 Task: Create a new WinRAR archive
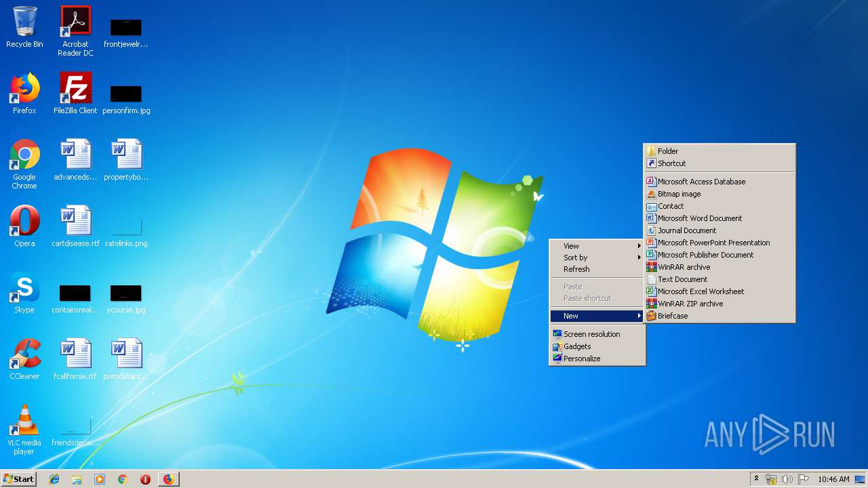[x=719, y=267]
